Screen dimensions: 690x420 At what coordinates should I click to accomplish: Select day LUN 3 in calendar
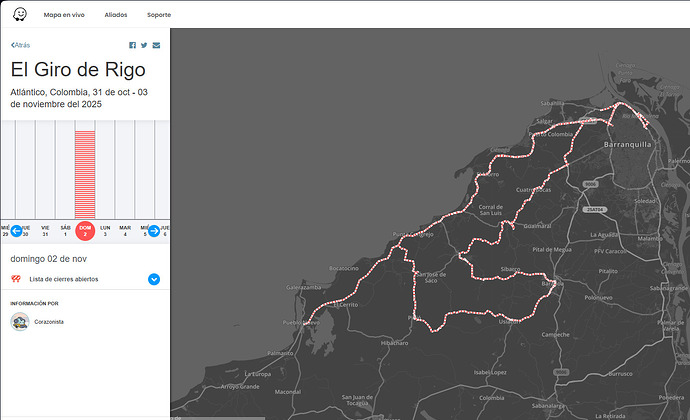click(105, 231)
